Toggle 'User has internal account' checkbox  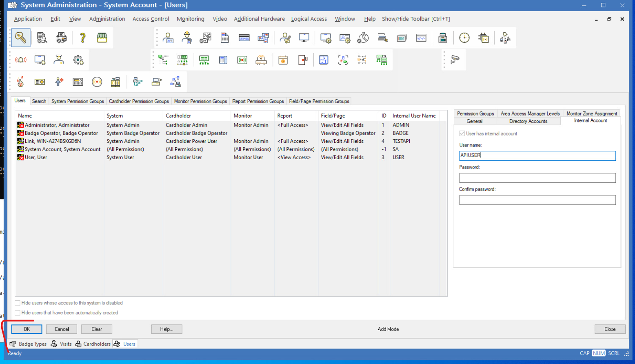(x=462, y=133)
